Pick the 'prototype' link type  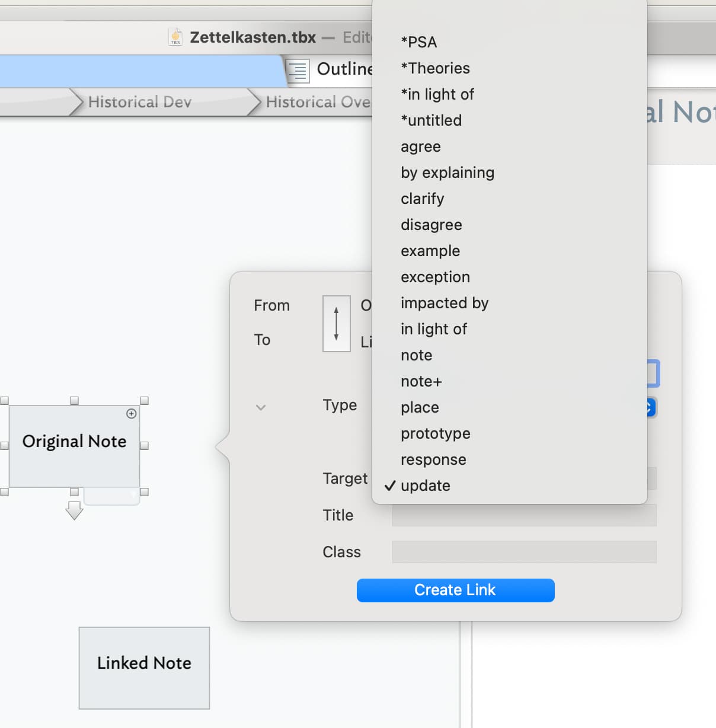[x=435, y=433]
